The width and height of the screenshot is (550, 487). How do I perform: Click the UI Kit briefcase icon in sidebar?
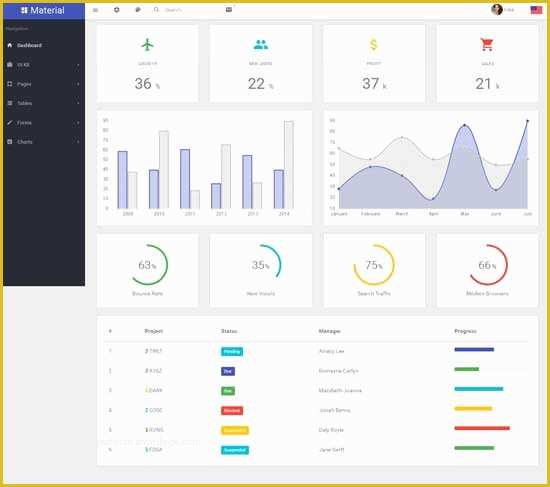point(10,65)
